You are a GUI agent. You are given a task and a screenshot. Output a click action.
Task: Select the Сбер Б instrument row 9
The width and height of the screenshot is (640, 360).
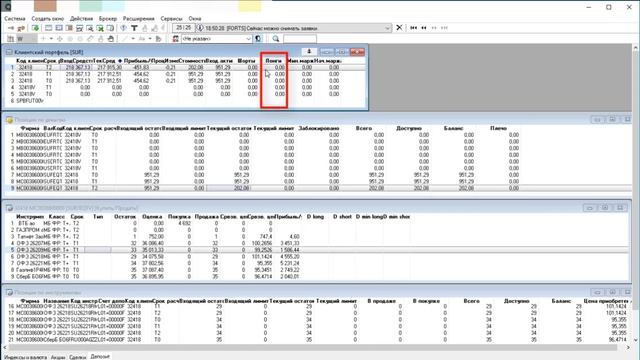point(318,276)
